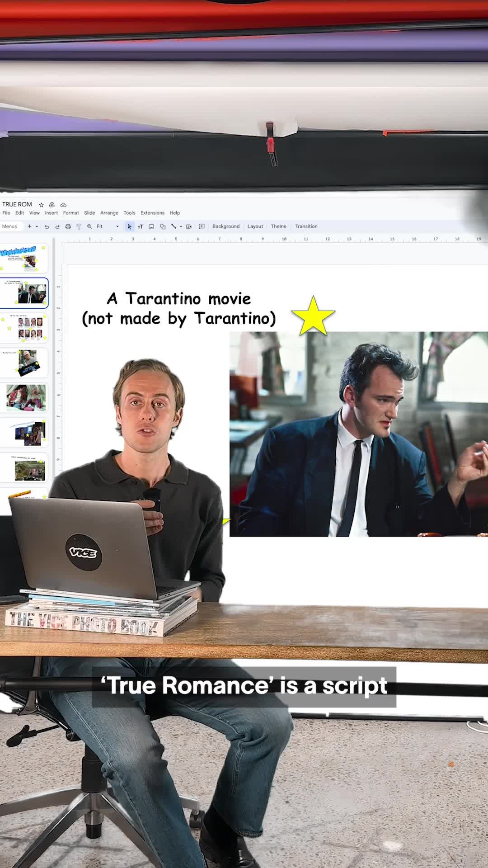Expand the line type dropdown arrow
This screenshot has height=868, width=488.
[x=181, y=226]
